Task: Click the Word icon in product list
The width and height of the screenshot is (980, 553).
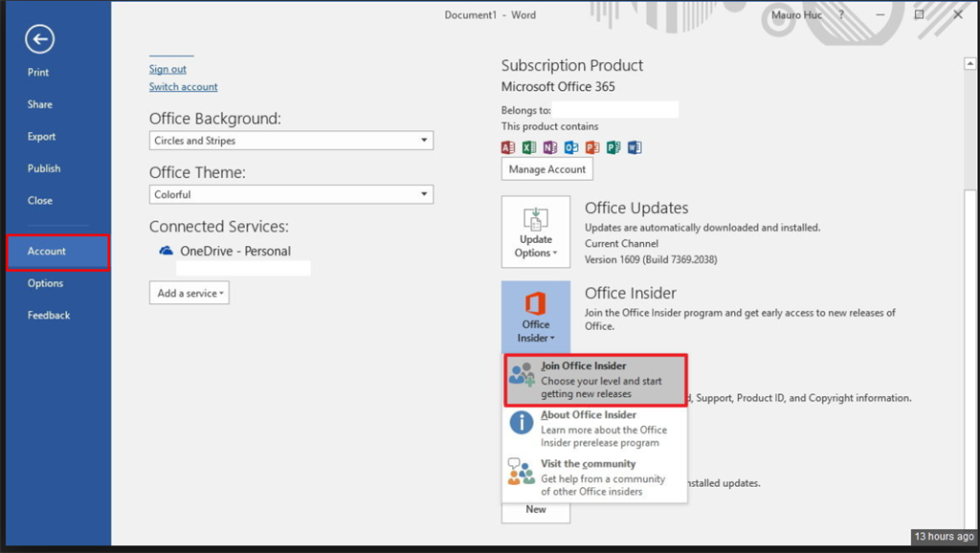Action: (x=635, y=147)
